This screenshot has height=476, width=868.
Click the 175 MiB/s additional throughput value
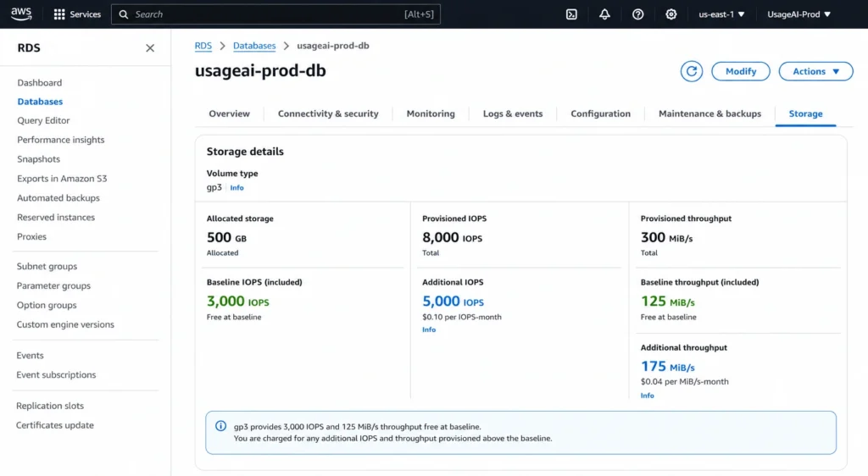coord(667,367)
